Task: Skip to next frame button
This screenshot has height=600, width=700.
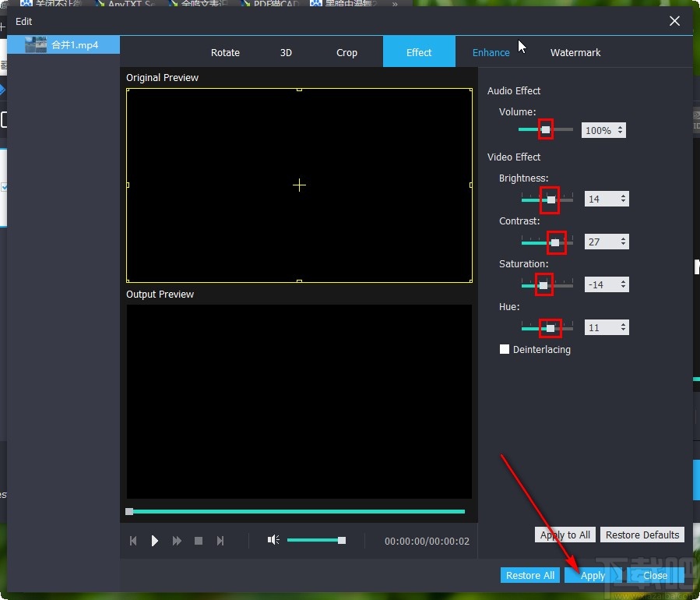Action: (220, 541)
